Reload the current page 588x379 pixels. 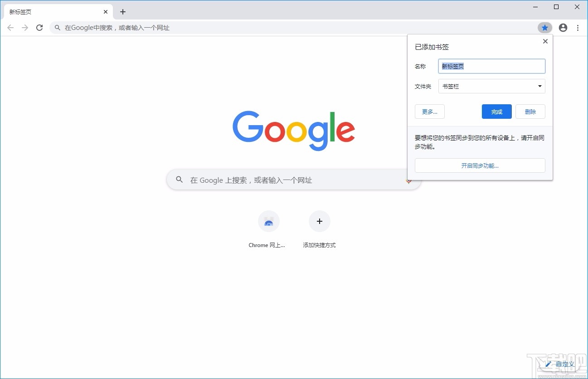(39, 27)
